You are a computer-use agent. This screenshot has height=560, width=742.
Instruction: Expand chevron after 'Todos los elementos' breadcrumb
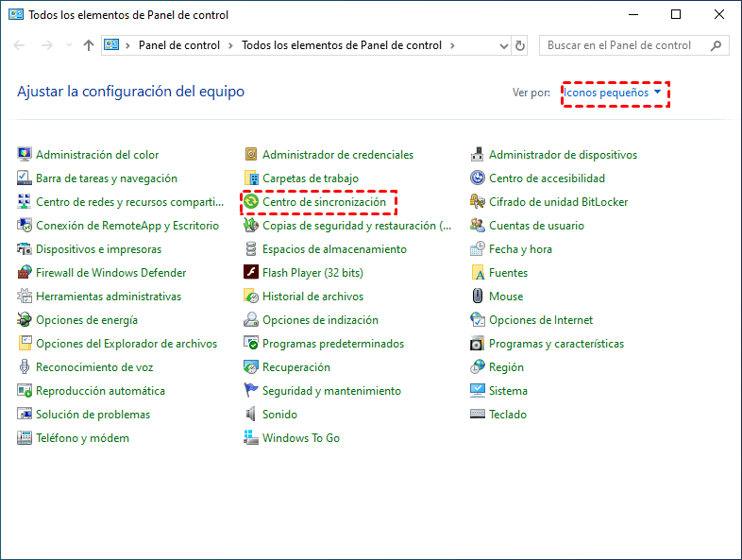[452, 45]
